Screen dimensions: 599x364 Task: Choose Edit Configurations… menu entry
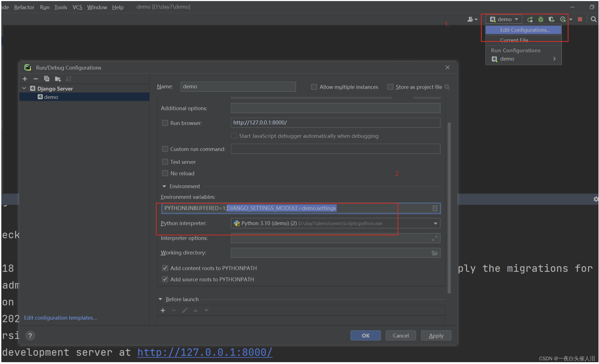coord(524,30)
